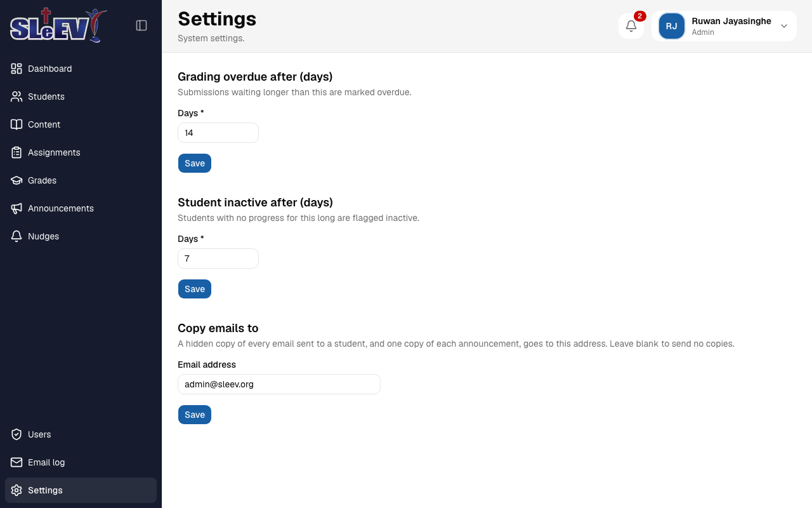The image size is (812, 508).
Task: Click the Settings page heading
Action: click(217, 19)
